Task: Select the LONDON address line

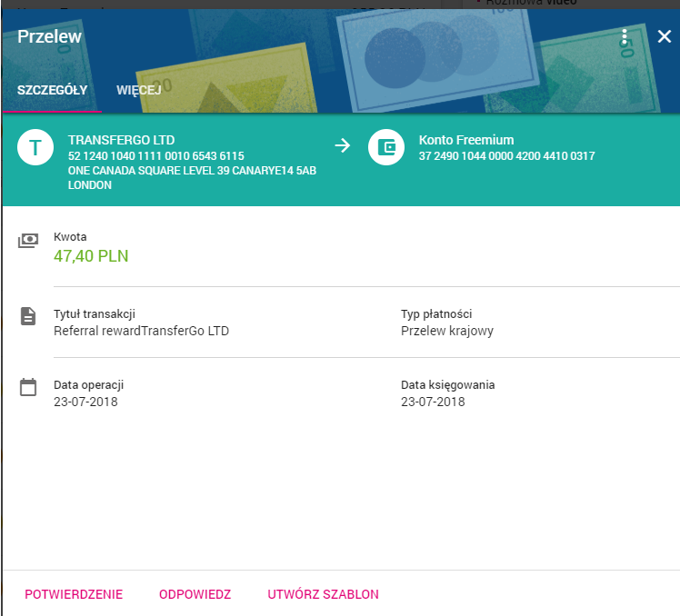Action: point(90,185)
